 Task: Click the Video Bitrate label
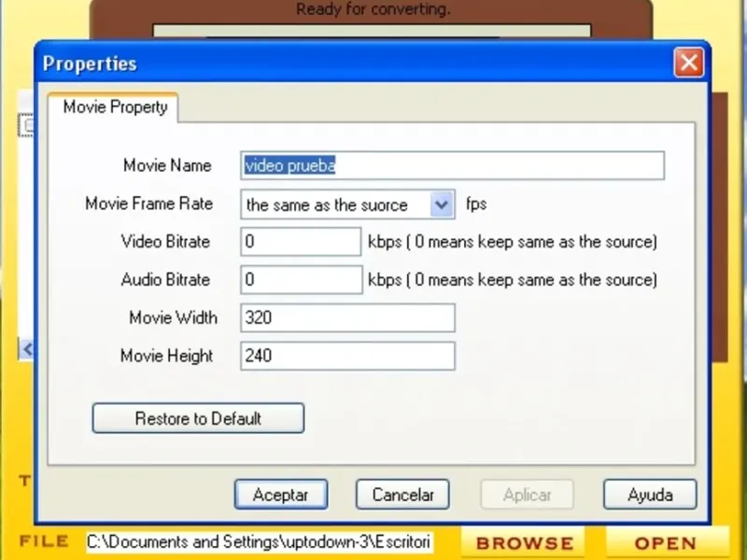click(166, 242)
